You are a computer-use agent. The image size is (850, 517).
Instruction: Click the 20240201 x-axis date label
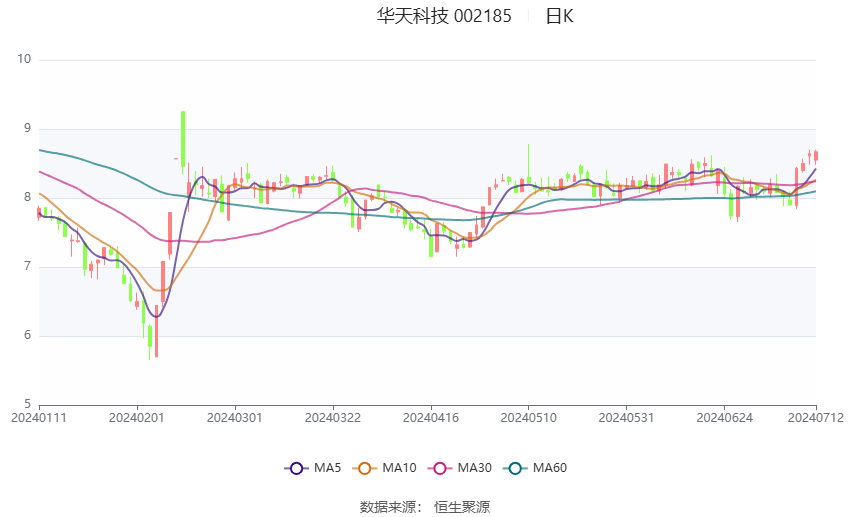[137, 418]
